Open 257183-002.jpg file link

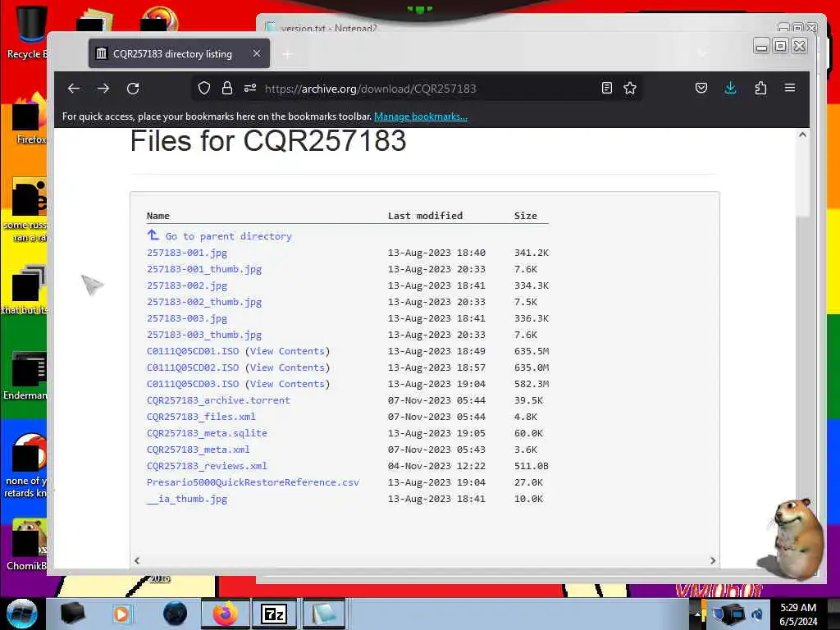coord(187,285)
